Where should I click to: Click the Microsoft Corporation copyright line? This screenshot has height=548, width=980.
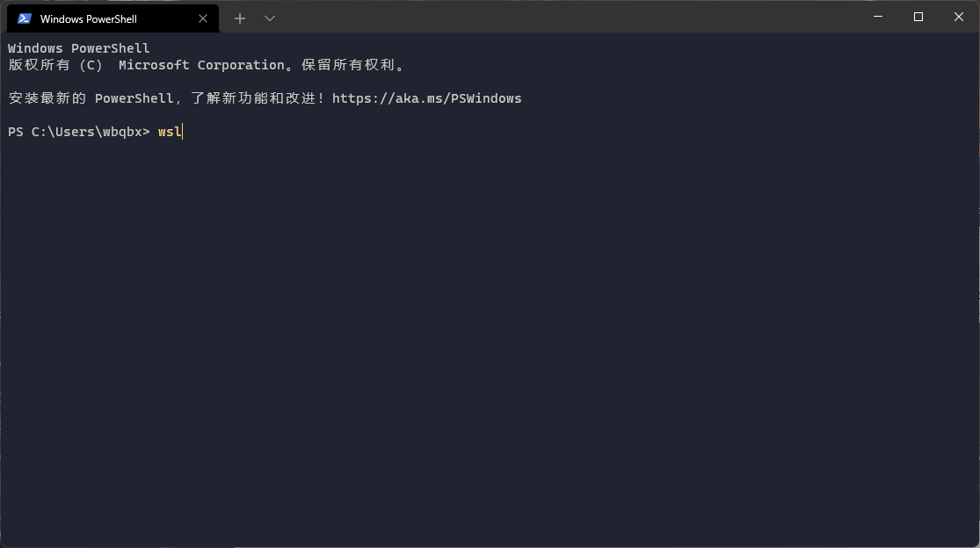pyautogui.click(x=207, y=65)
